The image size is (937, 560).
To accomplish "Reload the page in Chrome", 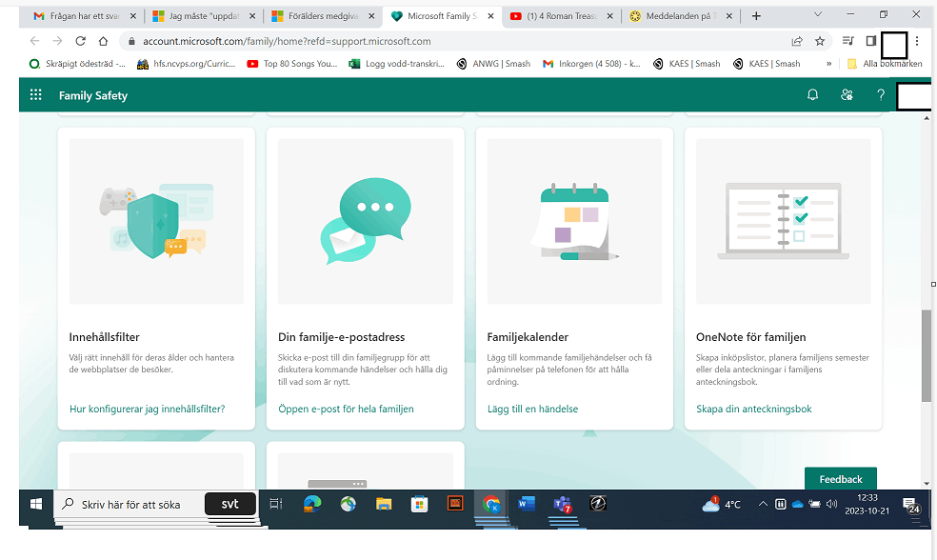I will coord(81,41).
